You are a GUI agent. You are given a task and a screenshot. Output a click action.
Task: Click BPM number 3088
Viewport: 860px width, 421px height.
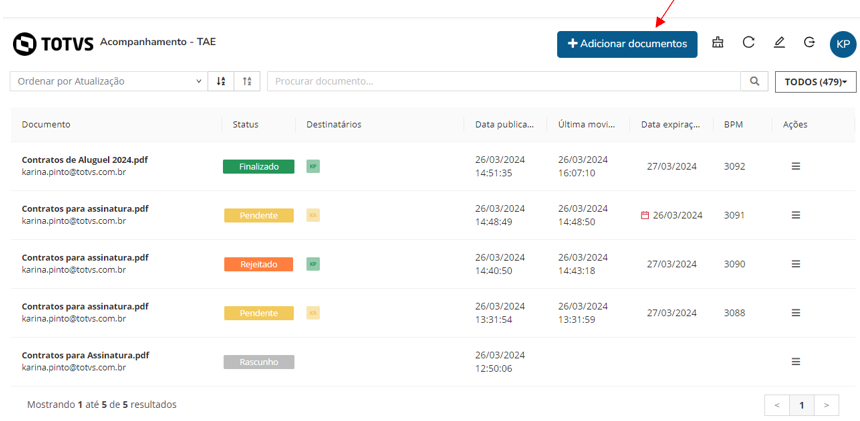pyautogui.click(x=734, y=312)
